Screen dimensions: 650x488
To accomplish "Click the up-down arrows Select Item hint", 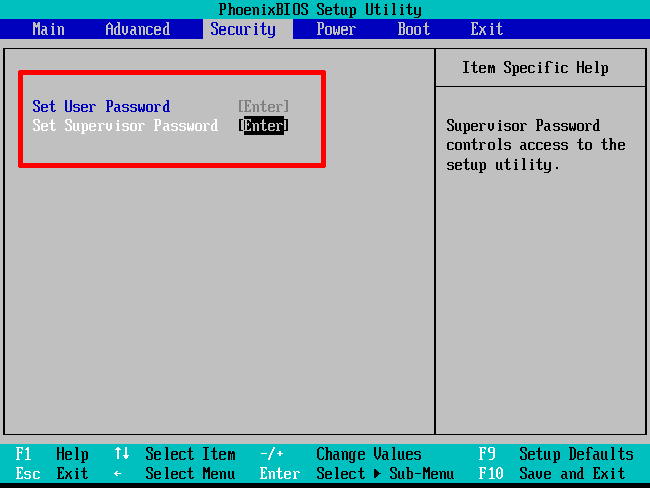I will 175,454.
